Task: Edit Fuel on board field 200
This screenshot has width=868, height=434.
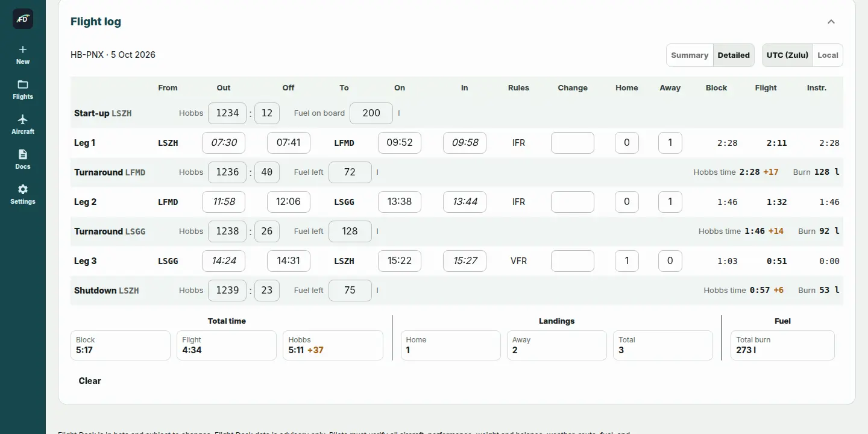Action: [371, 113]
